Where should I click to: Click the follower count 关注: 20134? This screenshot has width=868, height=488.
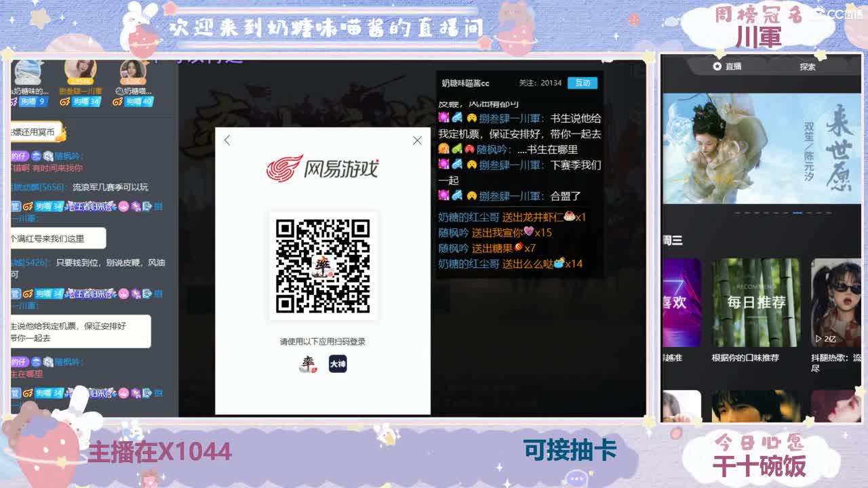coord(540,83)
